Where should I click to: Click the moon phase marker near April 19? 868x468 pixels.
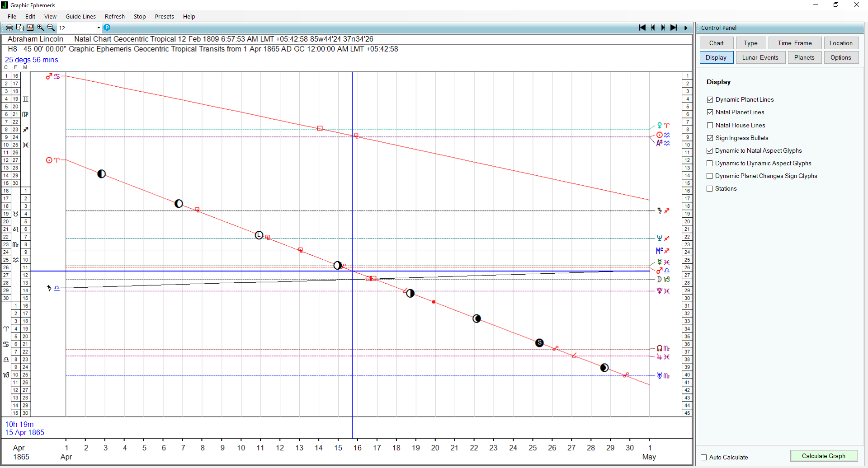tap(410, 293)
